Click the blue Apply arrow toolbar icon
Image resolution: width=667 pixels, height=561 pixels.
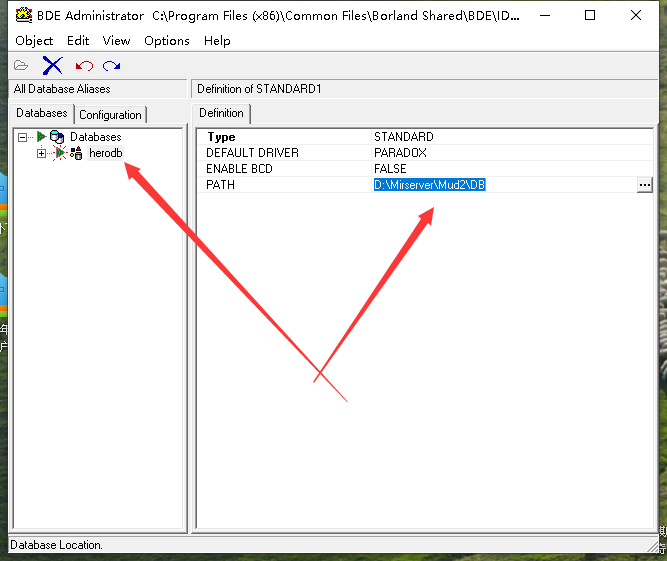(x=111, y=66)
